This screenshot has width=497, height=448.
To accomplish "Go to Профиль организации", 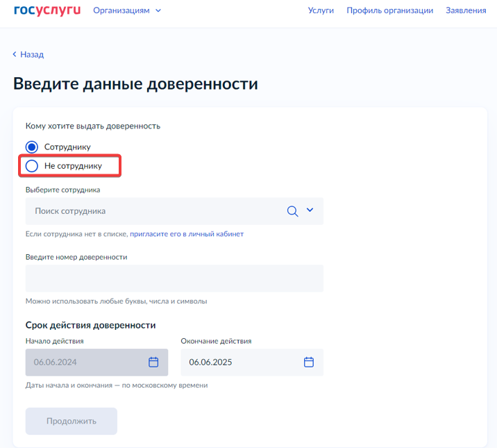I will coord(389,10).
